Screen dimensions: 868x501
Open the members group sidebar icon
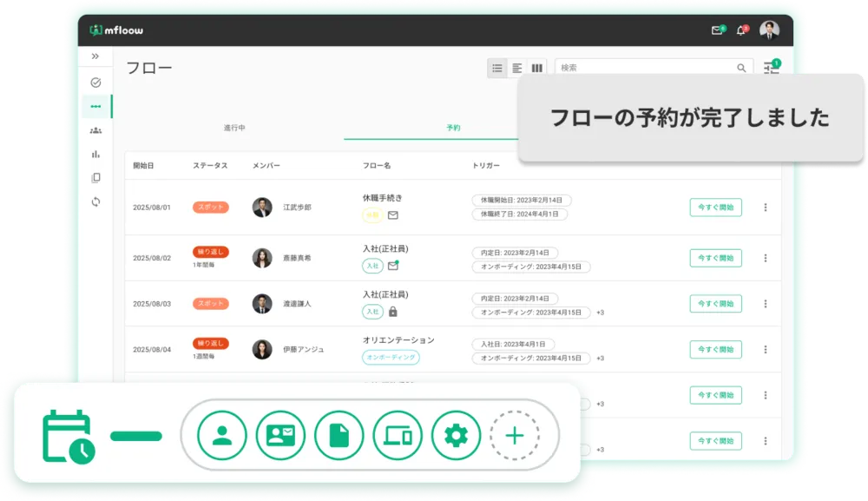[x=95, y=130]
